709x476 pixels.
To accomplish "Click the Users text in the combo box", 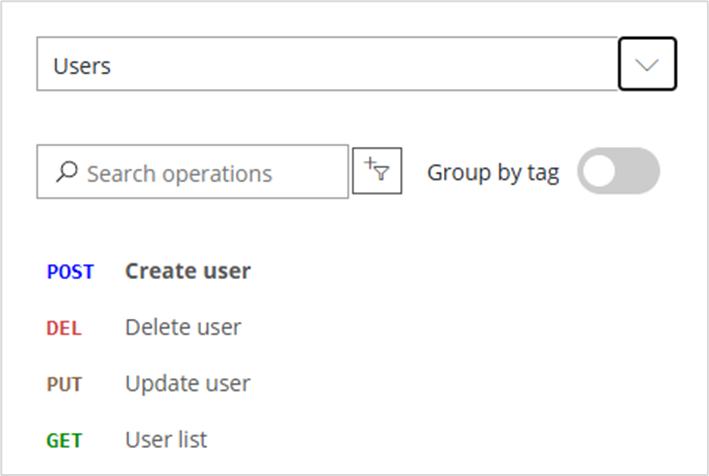I will coord(82,66).
